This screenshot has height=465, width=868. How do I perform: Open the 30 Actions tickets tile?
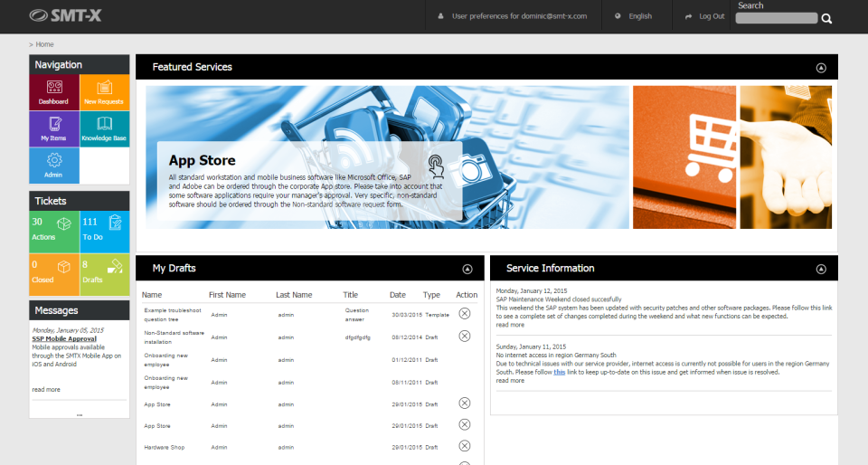pyautogui.click(x=54, y=232)
